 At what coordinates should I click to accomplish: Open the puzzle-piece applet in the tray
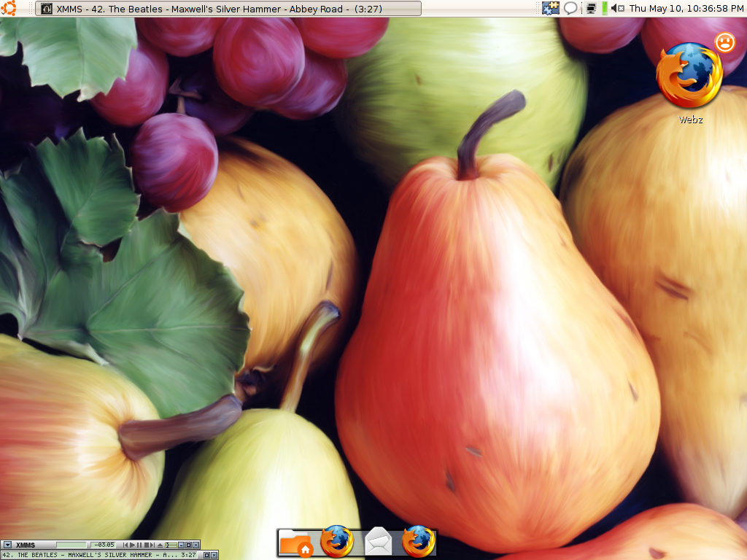[x=550, y=8]
